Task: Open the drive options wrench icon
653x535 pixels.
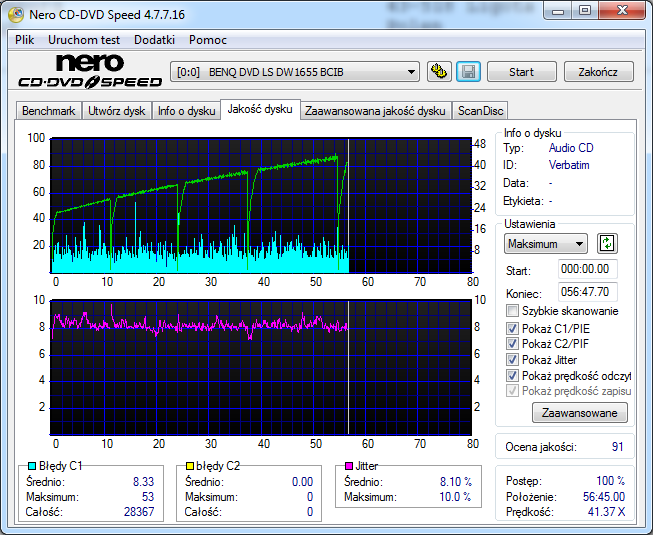Action: [x=439, y=72]
